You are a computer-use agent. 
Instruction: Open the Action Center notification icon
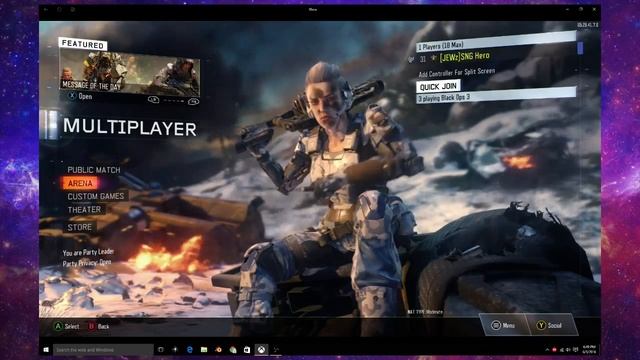[576, 350]
